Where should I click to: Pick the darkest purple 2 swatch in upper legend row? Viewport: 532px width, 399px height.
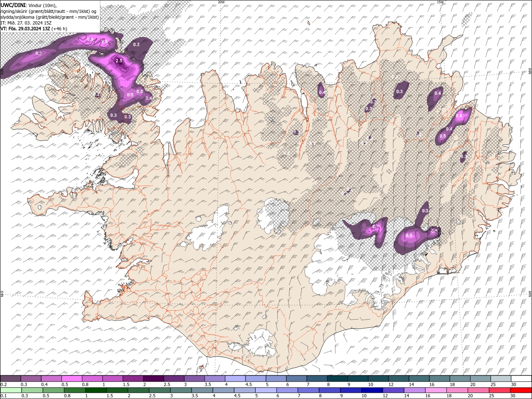(x=153, y=378)
